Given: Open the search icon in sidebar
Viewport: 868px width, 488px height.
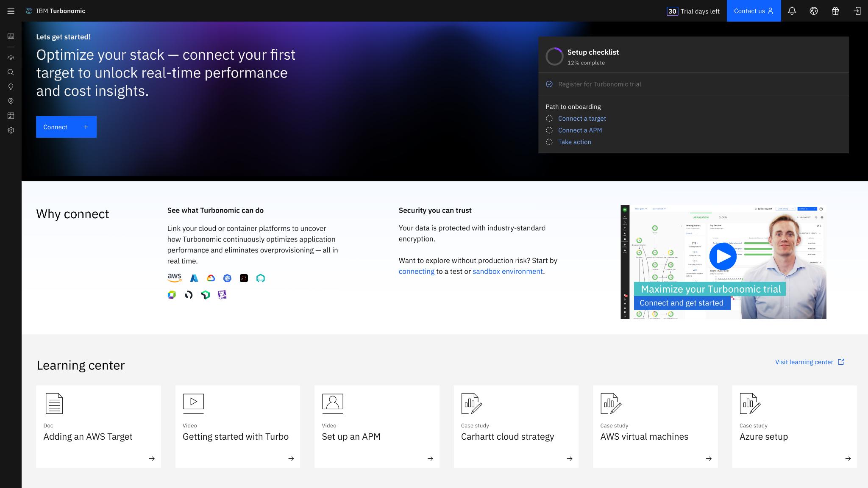Looking at the screenshot, I should pos(11,72).
